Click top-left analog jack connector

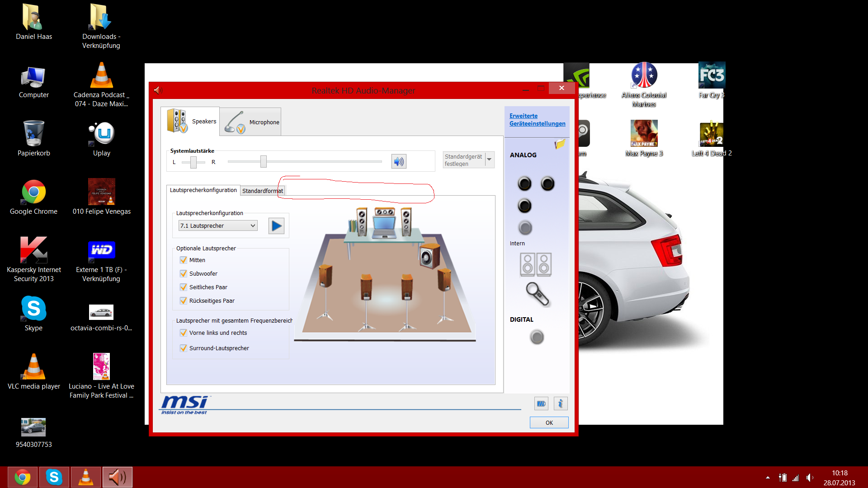coord(524,183)
